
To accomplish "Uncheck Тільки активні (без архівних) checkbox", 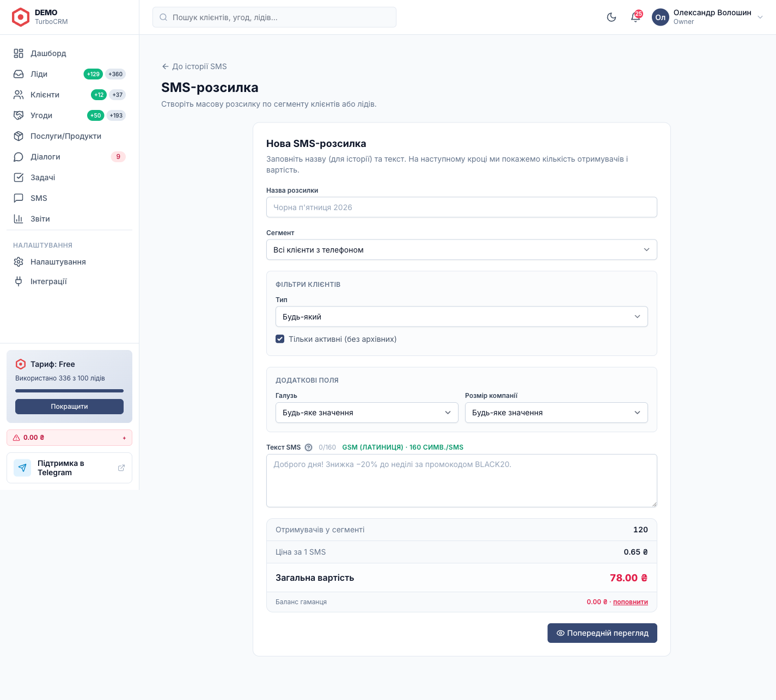I will pyautogui.click(x=280, y=339).
